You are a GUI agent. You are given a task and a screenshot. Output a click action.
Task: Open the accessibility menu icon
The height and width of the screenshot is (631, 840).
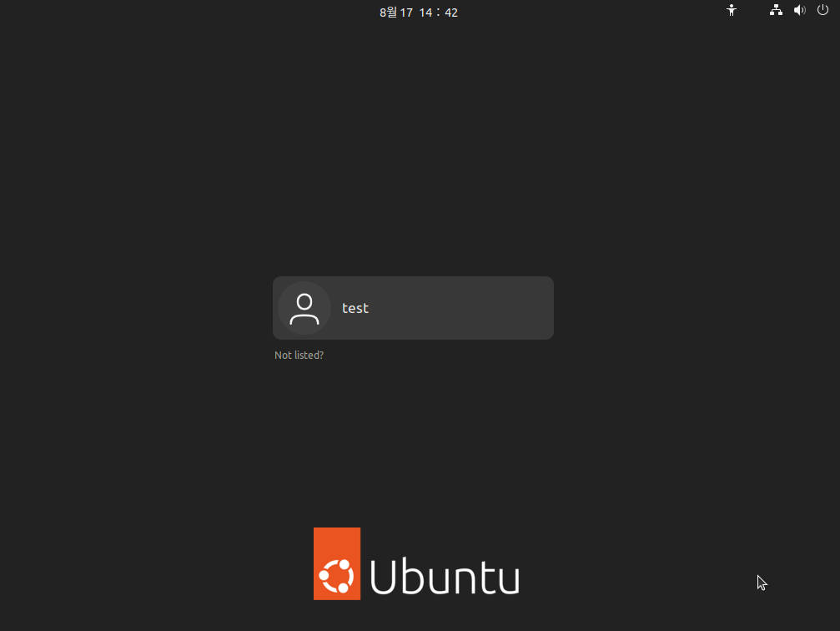pyautogui.click(x=732, y=10)
